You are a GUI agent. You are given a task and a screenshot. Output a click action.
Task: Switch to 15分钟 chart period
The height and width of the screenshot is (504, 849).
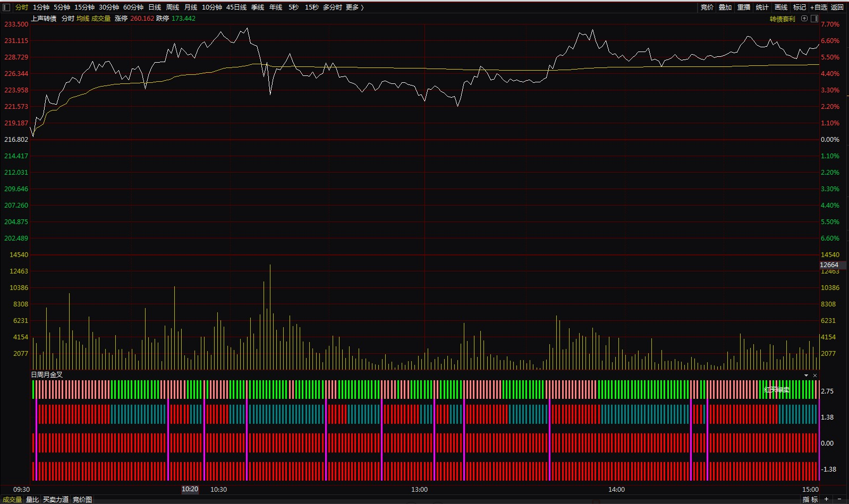tap(84, 7)
